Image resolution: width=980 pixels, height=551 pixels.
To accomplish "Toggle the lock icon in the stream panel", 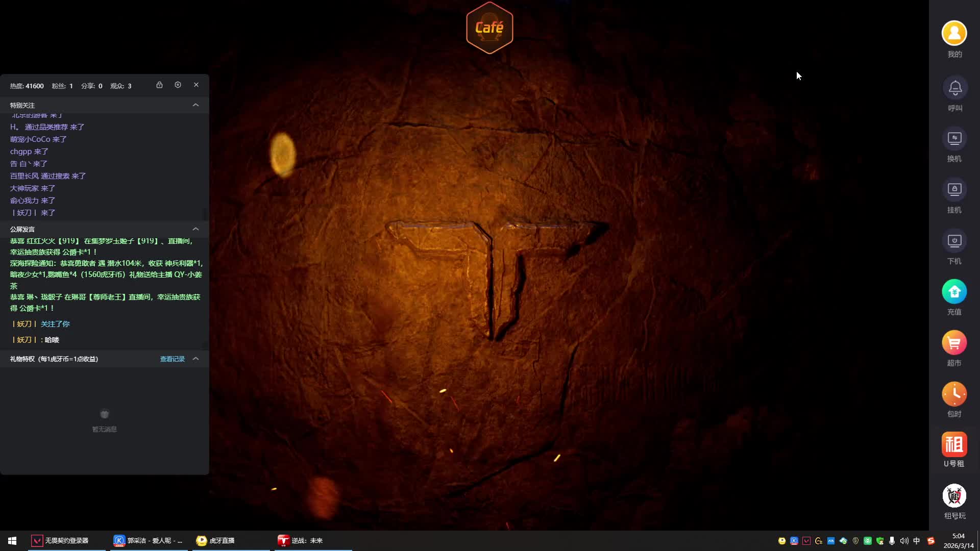I will click(159, 85).
